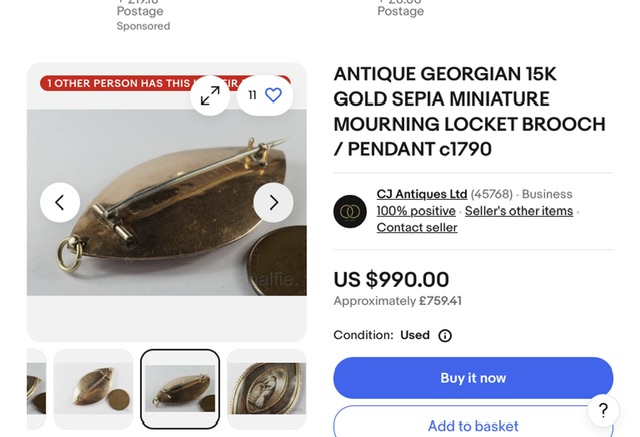Viewport: 640px width, 437px height.
Task: Go to the previous product photo
Action: pos(60,203)
